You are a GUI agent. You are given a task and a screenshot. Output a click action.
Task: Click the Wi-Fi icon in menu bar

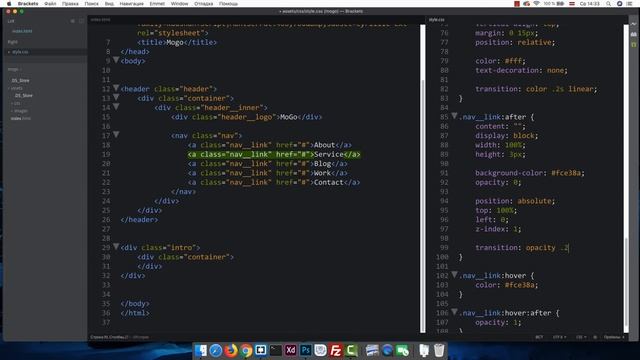coord(536,4)
